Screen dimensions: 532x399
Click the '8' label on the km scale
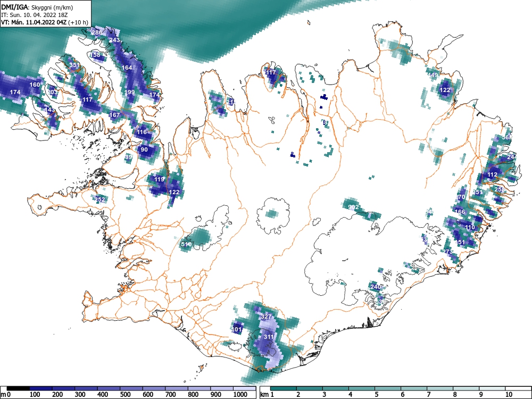point(455,395)
